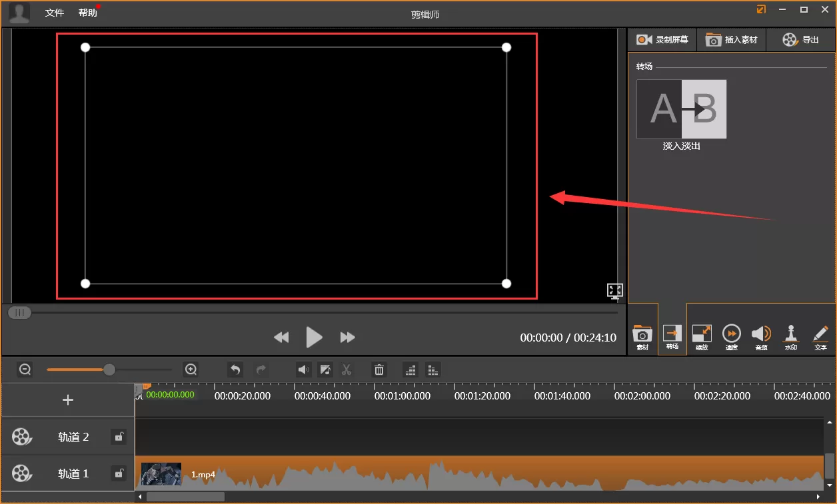Switch to the 文字 text tab
The image size is (837, 504).
coord(820,337)
